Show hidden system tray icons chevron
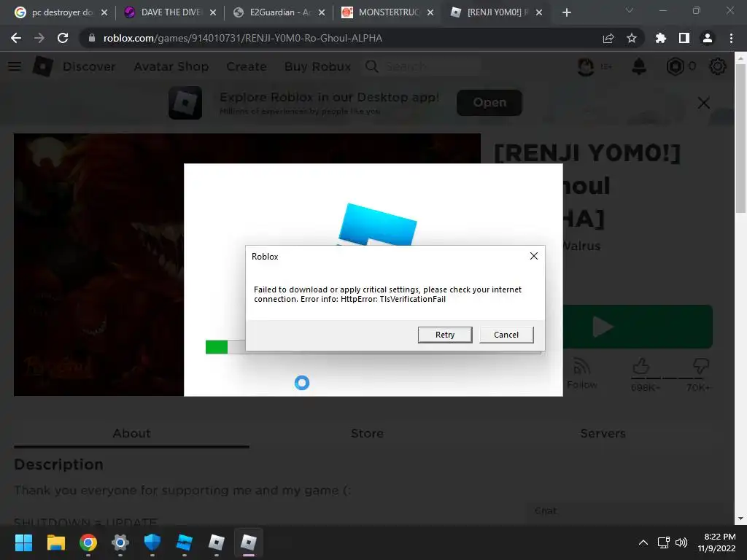747x560 pixels. point(643,542)
